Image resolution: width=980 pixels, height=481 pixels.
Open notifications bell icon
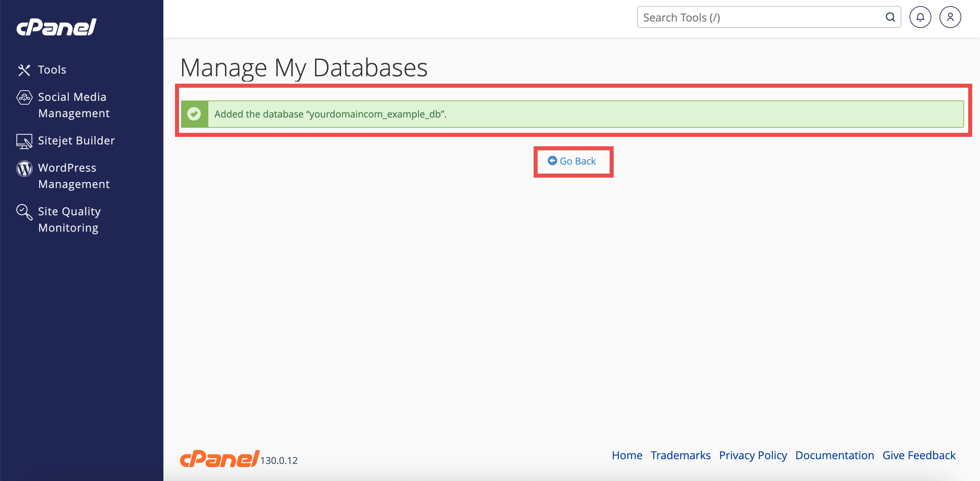pyautogui.click(x=920, y=17)
